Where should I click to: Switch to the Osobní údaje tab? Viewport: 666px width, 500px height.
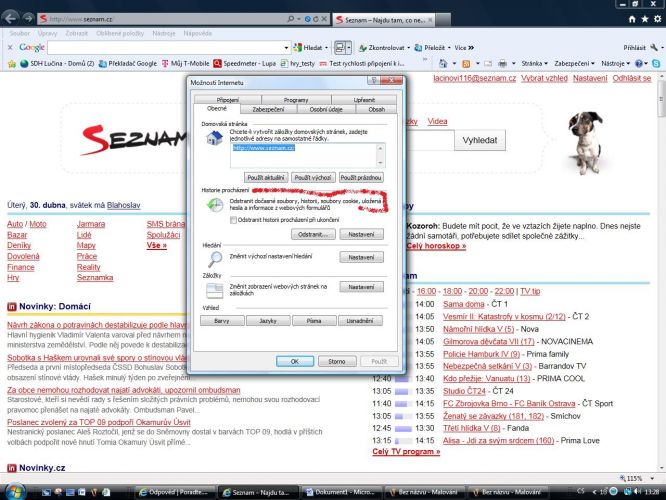pos(326,109)
